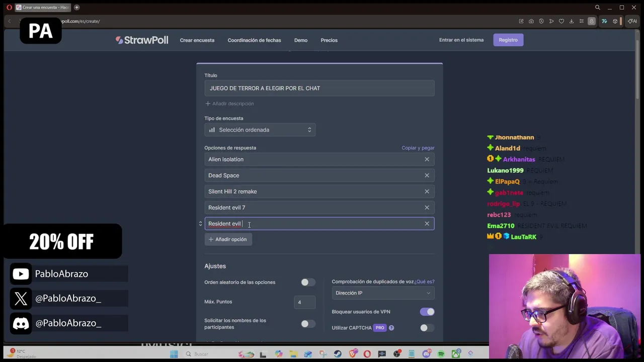Disable Bloquear usuarios de VPN switch
644x362 pixels.
click(x=427, y=312)
